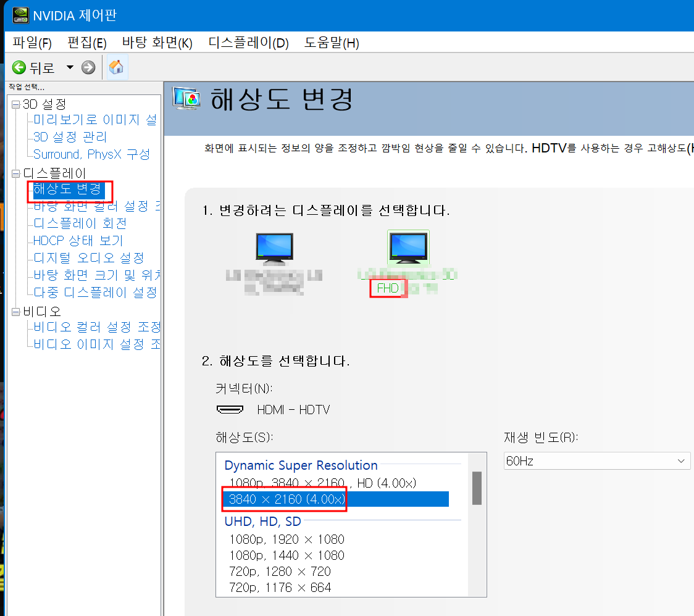Click the resolution list scrollbar thumb
The width and height of the screenshot is (694, 616).
click(x=477, y=488)
